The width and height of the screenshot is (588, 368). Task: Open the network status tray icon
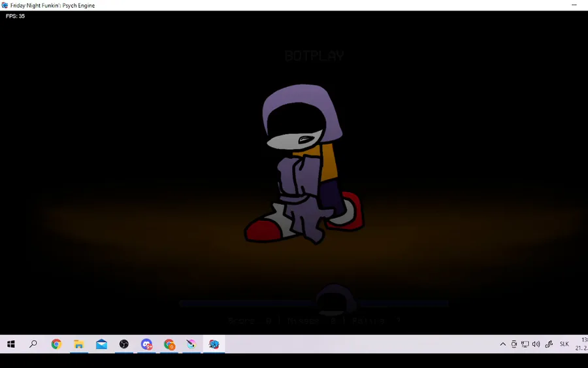tap(525, 344)
